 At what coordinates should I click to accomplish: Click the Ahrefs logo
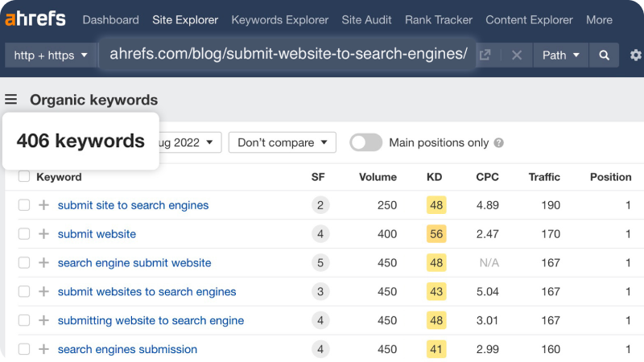(x=35, y=19)
